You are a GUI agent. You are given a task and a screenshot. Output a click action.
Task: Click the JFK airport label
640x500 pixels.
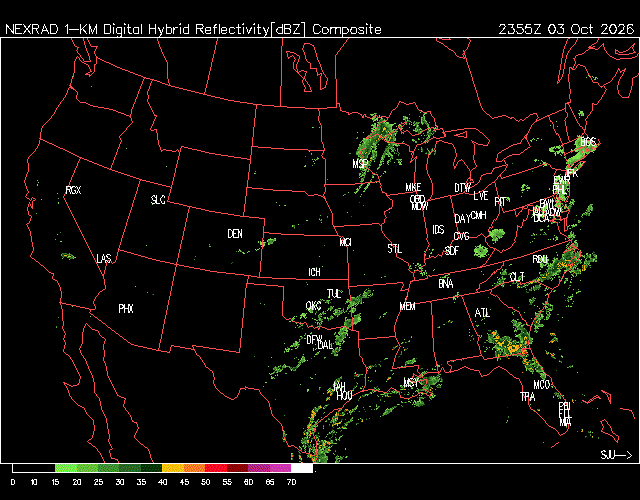click(572, 173)
